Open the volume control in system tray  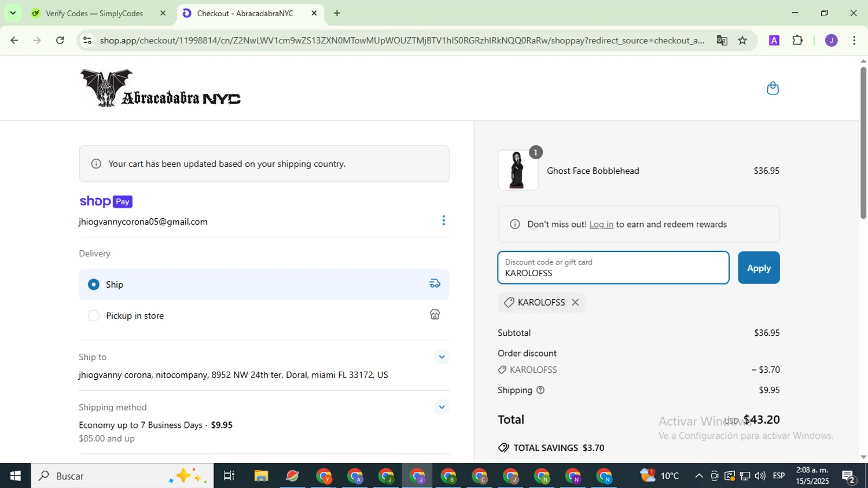point(760,476)
